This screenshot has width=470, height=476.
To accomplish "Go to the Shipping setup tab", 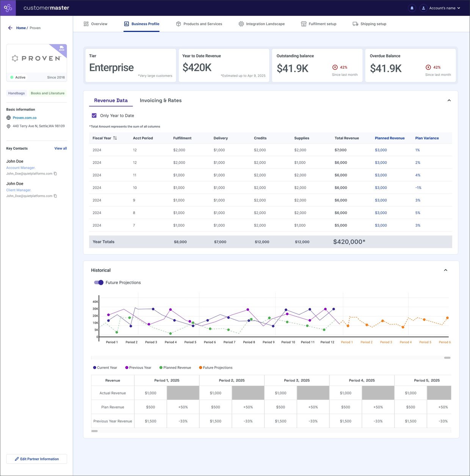I will 370,24.
